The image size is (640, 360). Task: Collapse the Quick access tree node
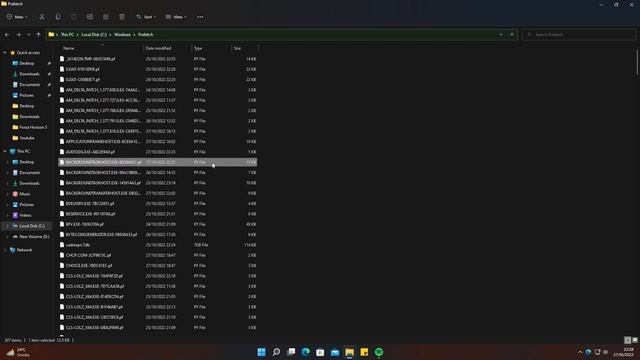[5, 53]
